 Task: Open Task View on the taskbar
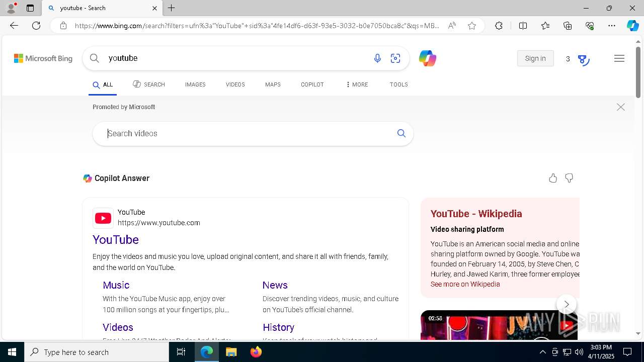(181, 352)
